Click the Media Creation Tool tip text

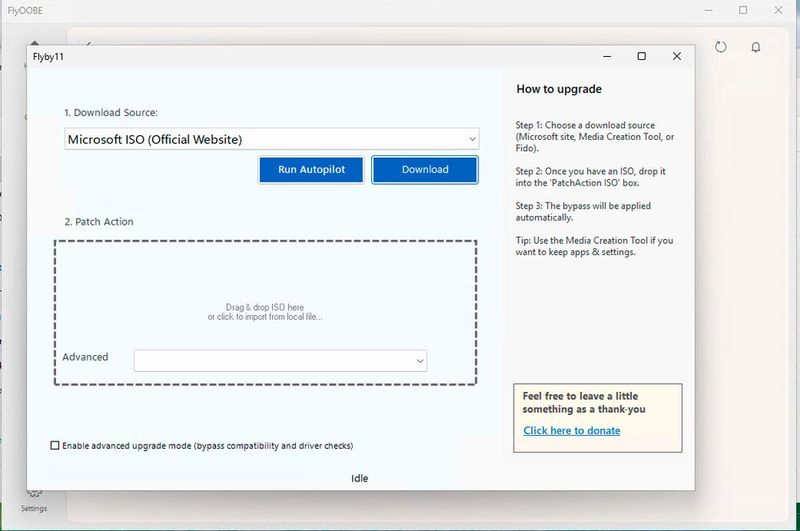coord(594,246)
